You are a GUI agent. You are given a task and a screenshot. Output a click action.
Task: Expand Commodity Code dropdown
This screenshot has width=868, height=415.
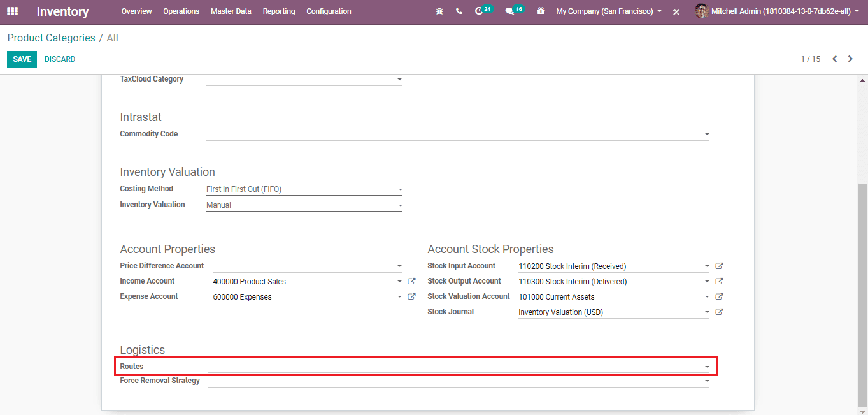[x=707, y=135]
